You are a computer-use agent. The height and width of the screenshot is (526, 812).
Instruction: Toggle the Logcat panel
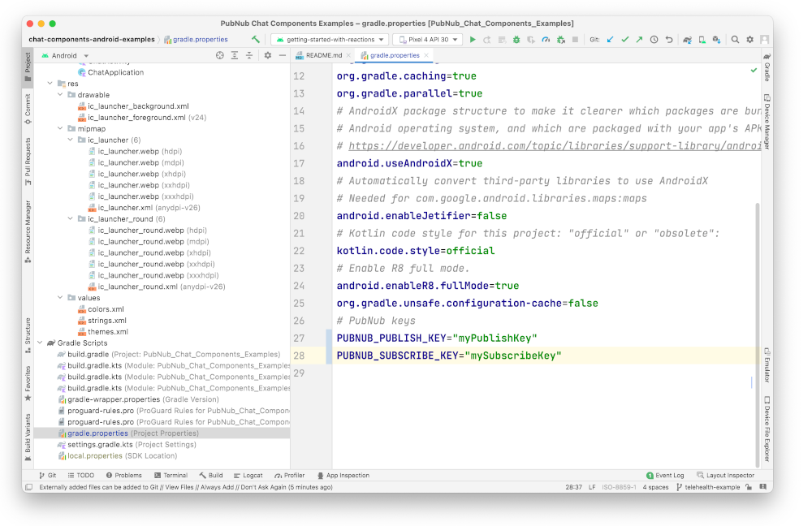point(252,475)
